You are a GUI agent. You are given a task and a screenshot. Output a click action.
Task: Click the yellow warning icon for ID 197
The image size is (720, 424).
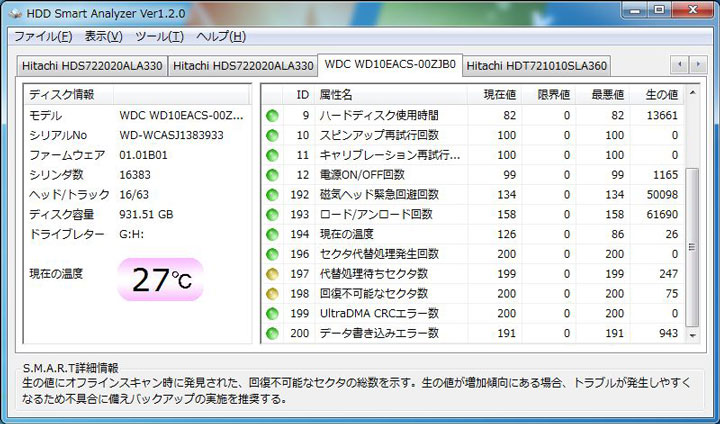coord(272,273)
